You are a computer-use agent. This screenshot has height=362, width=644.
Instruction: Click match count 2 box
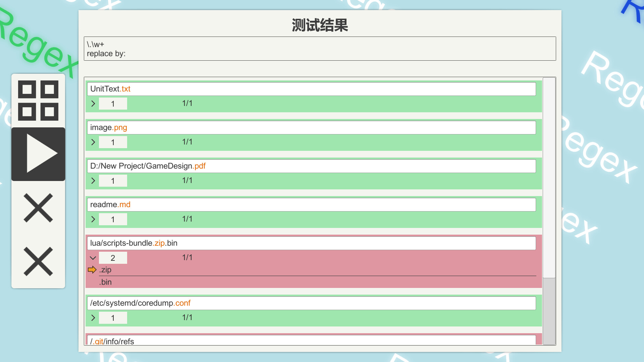click(113, 258)
